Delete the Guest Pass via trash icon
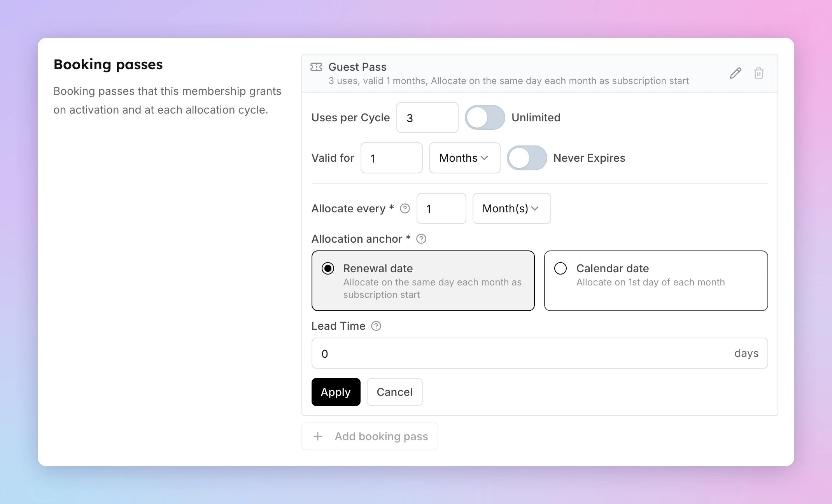The width and height of the screenshot is (832, 504). pos(758,73)
